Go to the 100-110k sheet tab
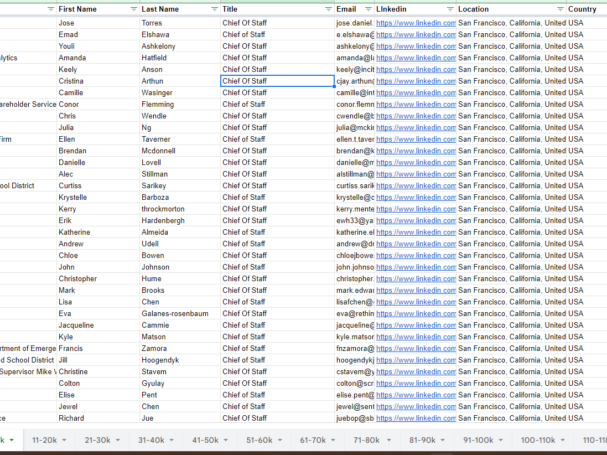 pos(539,440)
